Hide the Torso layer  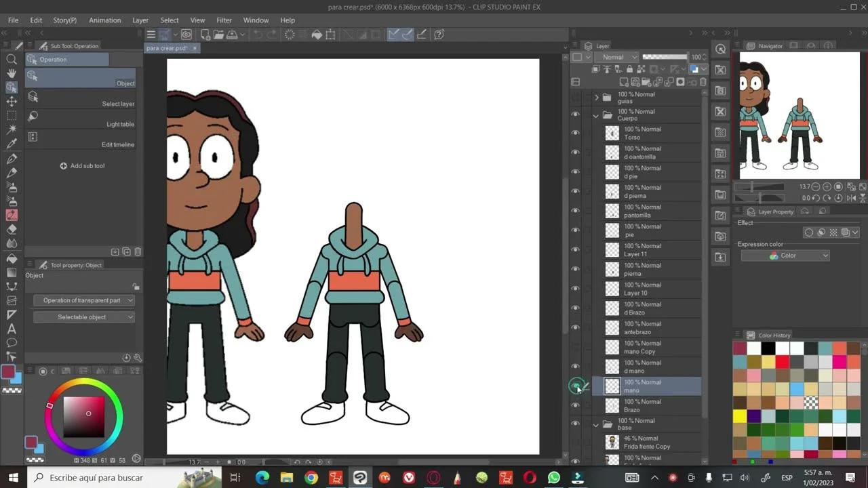pos(576,133)
